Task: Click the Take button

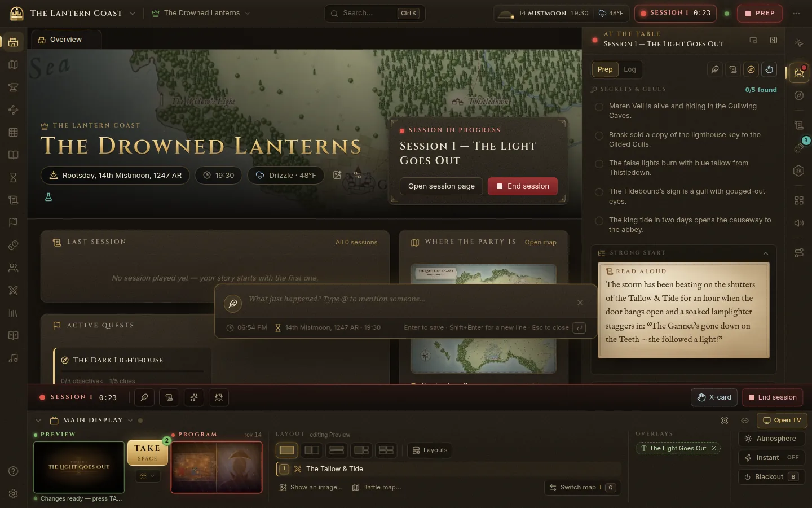Action: click(147, 453)
